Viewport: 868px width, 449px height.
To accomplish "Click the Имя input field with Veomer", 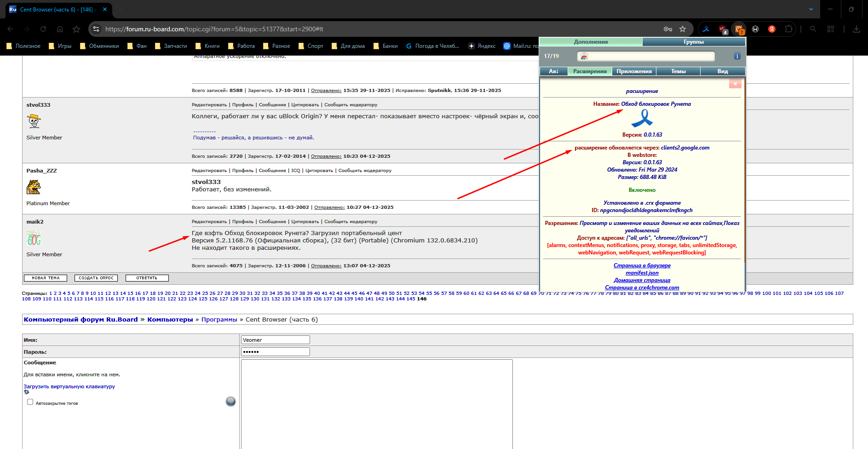I will [275, 340].
